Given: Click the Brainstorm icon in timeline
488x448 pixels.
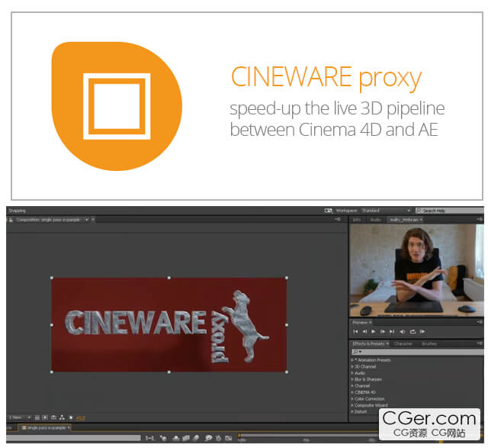Looking at the screenshot, I should (208, 438).
